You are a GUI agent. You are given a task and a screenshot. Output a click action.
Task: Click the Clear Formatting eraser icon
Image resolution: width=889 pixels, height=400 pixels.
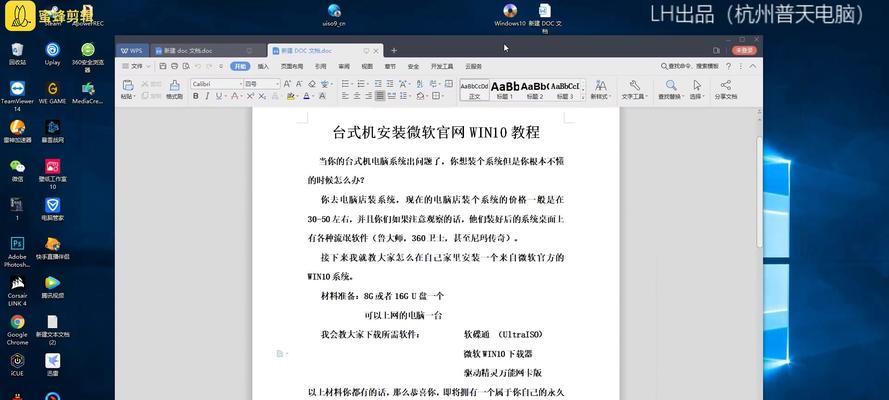point(311,84)
